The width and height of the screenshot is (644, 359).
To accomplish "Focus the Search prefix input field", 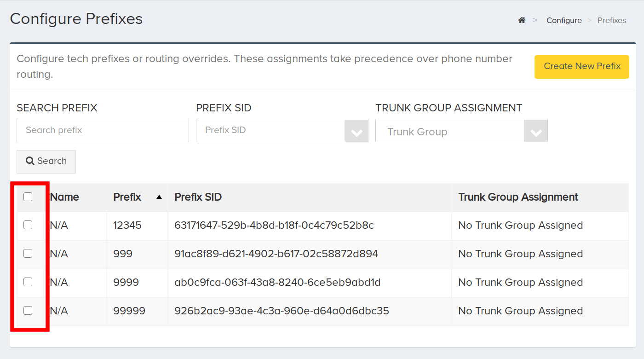I will click(x=103, y=130).
